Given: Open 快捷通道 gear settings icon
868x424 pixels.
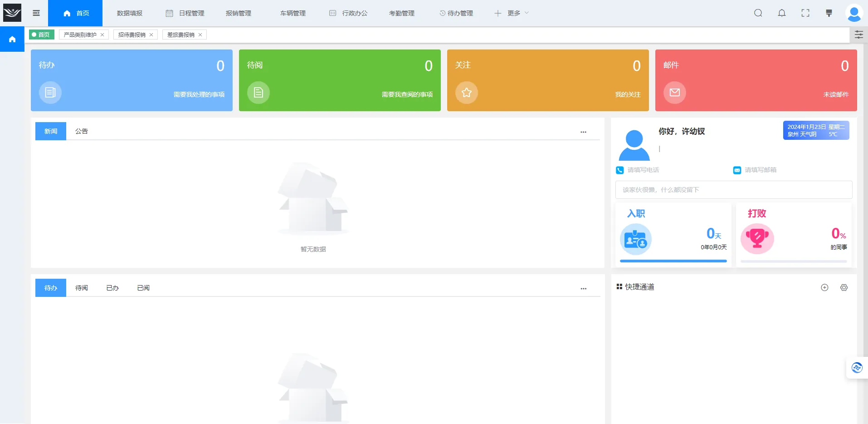Looking at the screenshot, I should coord(844,287).
